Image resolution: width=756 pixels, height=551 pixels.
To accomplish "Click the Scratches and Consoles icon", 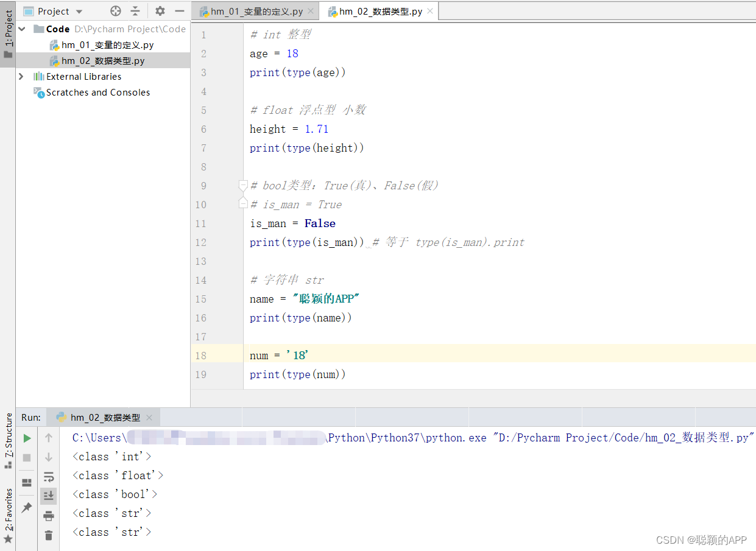I will [39, 92].
